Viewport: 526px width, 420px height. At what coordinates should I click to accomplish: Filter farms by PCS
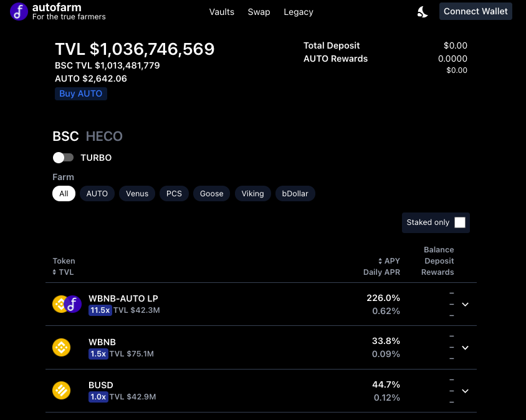174,194
